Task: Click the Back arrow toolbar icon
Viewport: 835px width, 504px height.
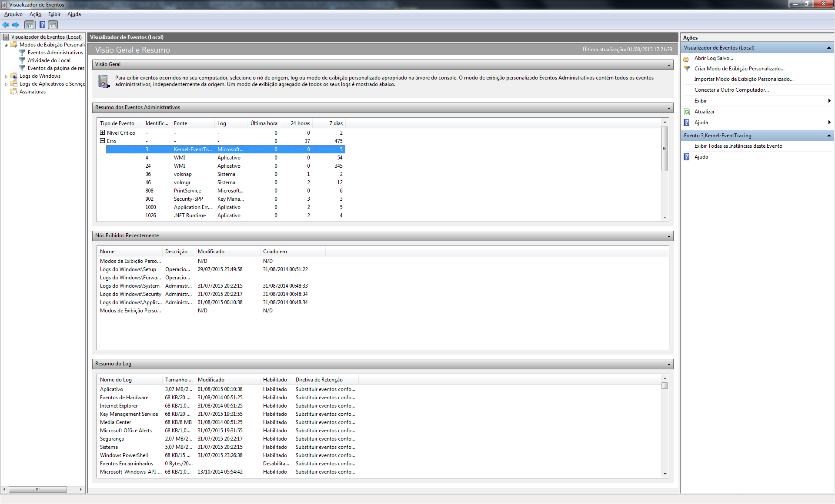Action: click(x=6, y=25)
